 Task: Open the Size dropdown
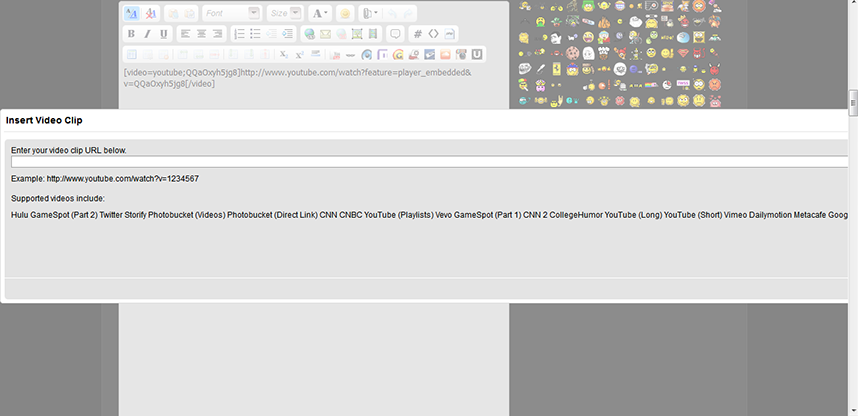pyautogui.click(x=285, y=13)
